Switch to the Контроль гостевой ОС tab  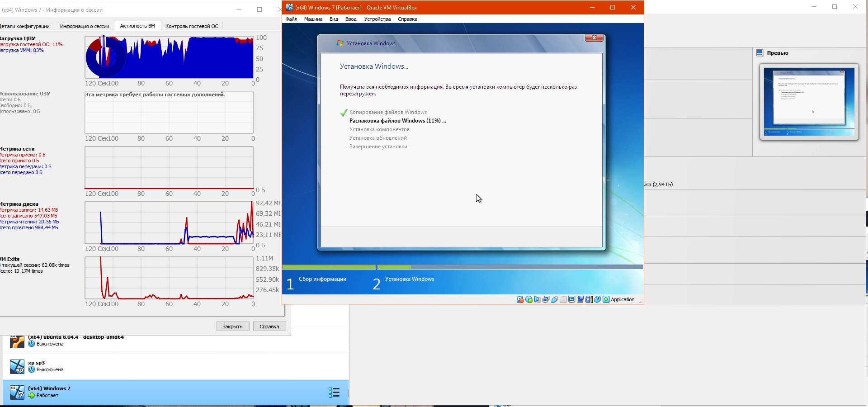point(192,26)
